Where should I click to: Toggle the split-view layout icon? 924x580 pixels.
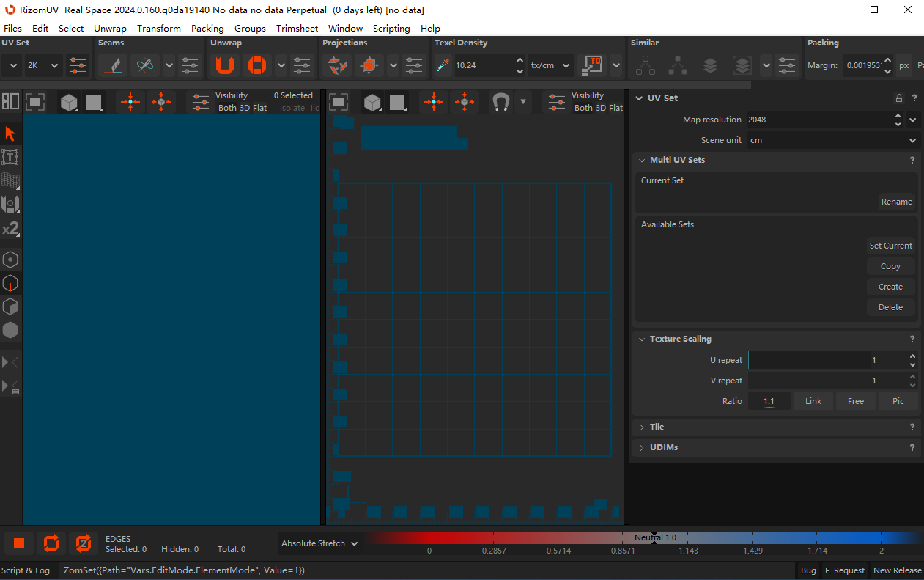pos(10,101)
